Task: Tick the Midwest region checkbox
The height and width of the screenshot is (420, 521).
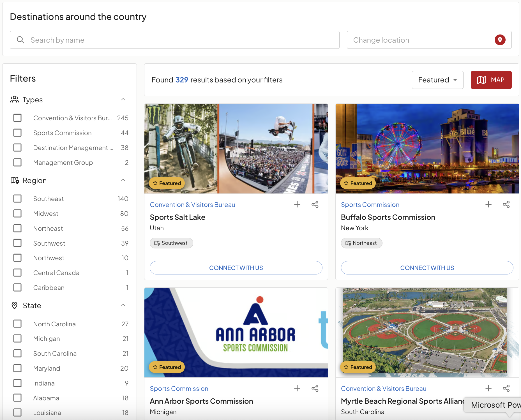Action: click(x=17, y=213)
